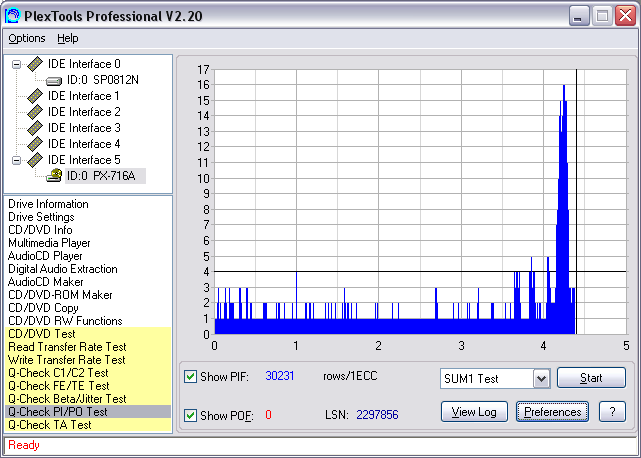Select ID:0 SP0812N drive
641x458 pixels.
coord(103,80)
